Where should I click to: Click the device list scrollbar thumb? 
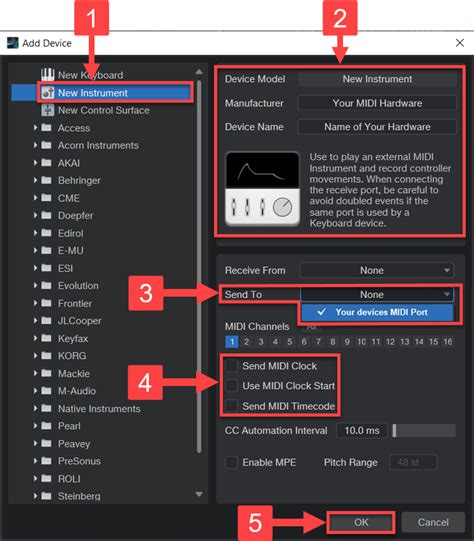tap(199, 266)
